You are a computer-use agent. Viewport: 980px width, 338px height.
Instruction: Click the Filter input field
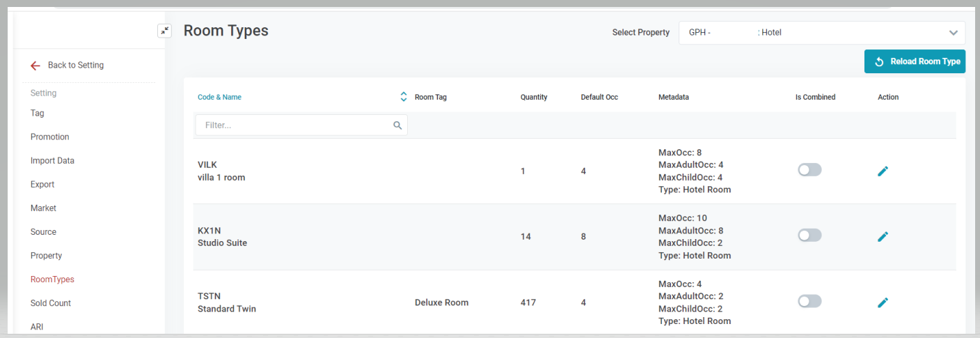[292, 125]
